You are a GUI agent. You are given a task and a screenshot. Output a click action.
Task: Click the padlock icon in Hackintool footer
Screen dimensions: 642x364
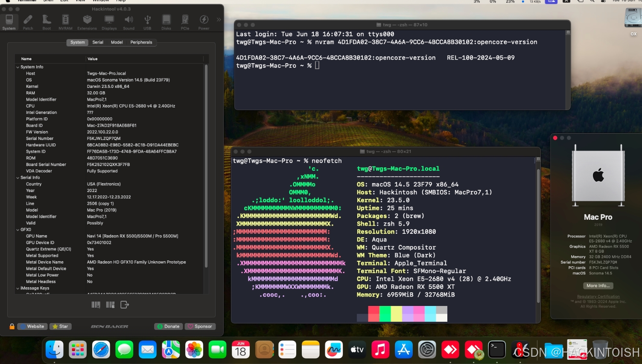pos(12,326)
